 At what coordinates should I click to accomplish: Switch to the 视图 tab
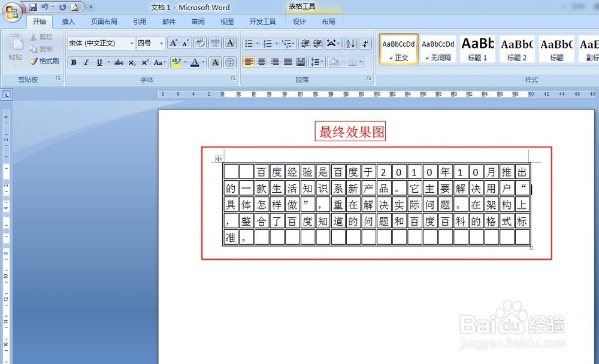[227, 22]
